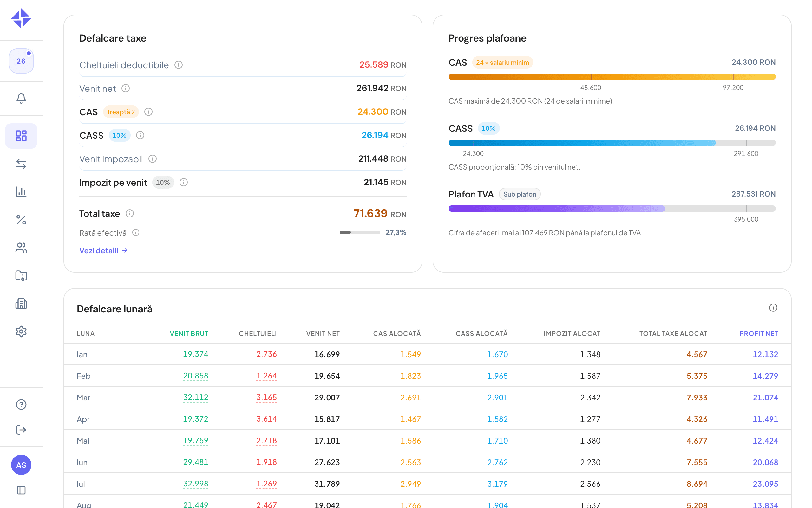Click Ian gross income value 19.374
The width and height of the screenshot is (812, 508).
click(196, 354)
